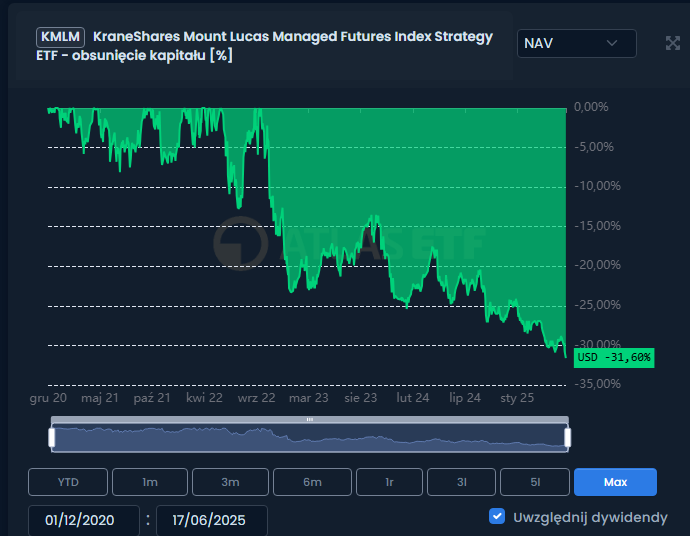Click the wrz 22 date label
The height and width of the screenshot is (536, 690).
(x=257, y=398)
